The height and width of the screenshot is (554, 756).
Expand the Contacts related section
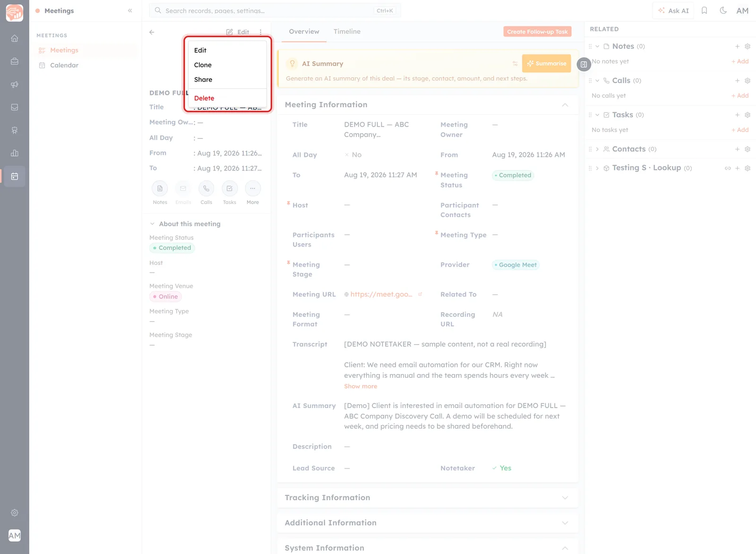point(597,149)
